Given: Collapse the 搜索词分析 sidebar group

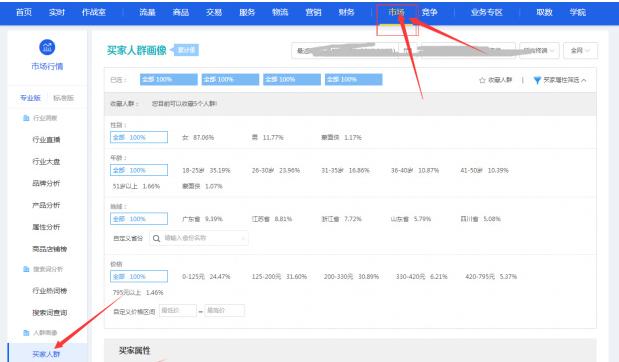Looking at the screenshot, I should coord(43,269).
